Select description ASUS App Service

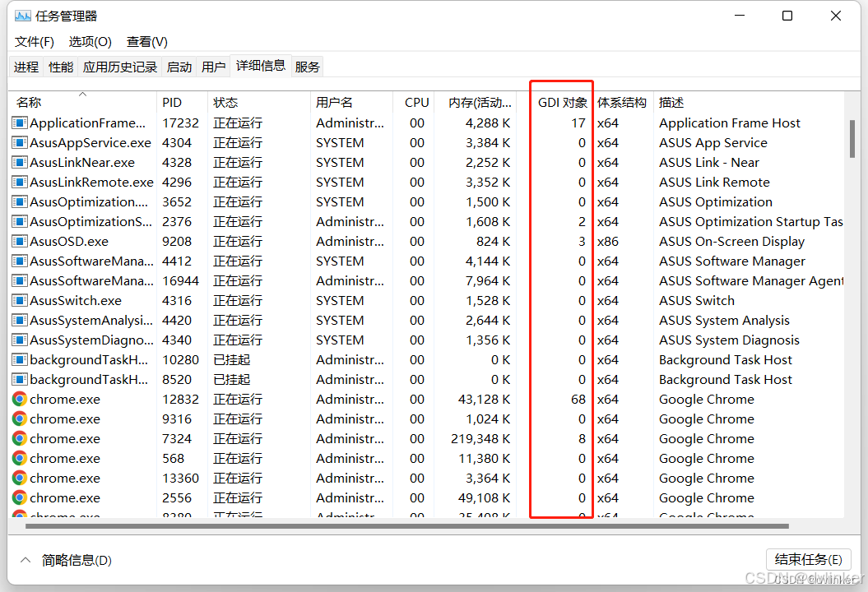click(713, 143)
